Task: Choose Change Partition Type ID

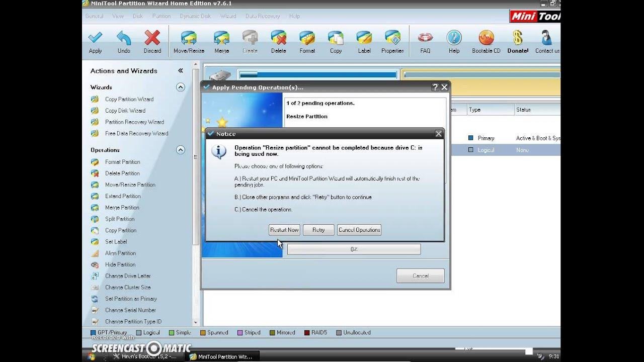Action: [x=133, y=322]
